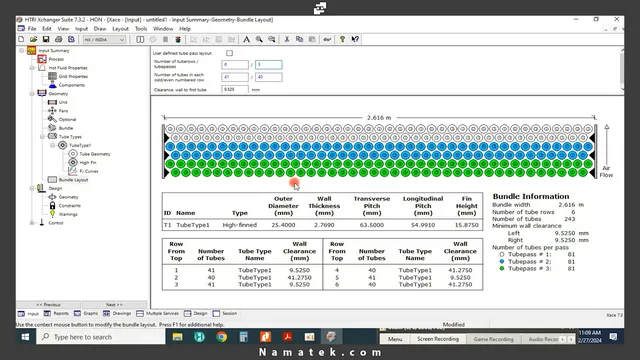The height and width of the screenshot is (360, 640).
Task: Switch to the Session tab
Action: 225,313
